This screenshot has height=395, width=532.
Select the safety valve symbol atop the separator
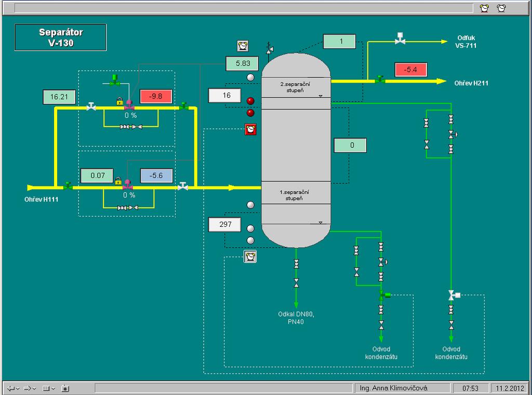click(270, 48)
